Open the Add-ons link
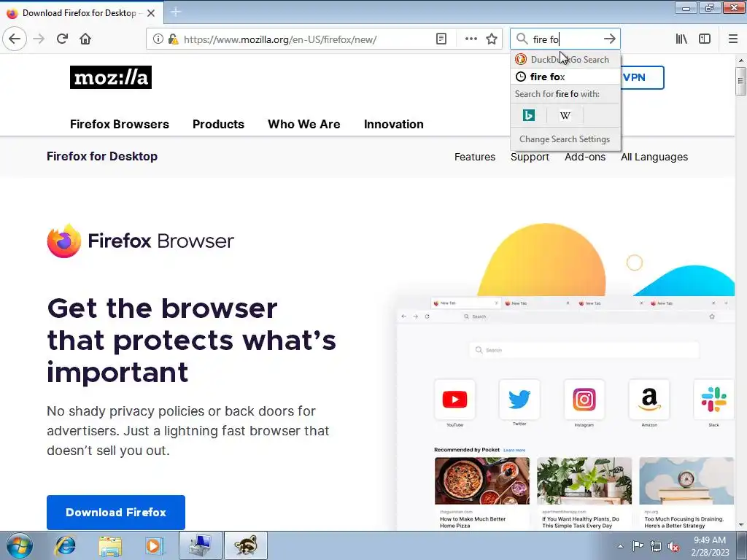 [585, 157]
